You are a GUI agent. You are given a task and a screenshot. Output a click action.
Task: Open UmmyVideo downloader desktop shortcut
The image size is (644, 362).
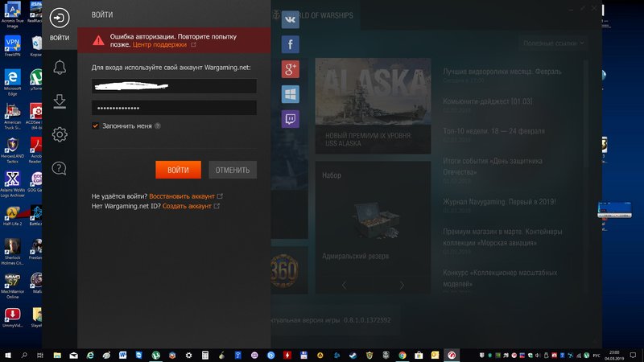click(12, 318)
